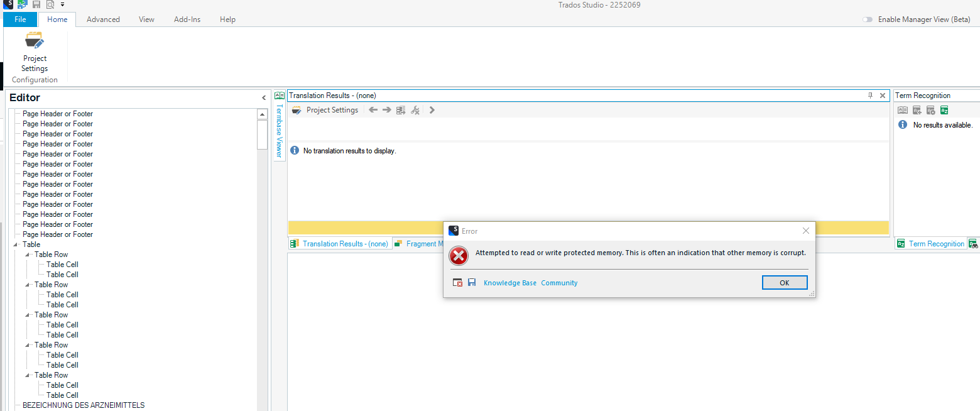Click the Save icon in quick access toolbar

36,4
